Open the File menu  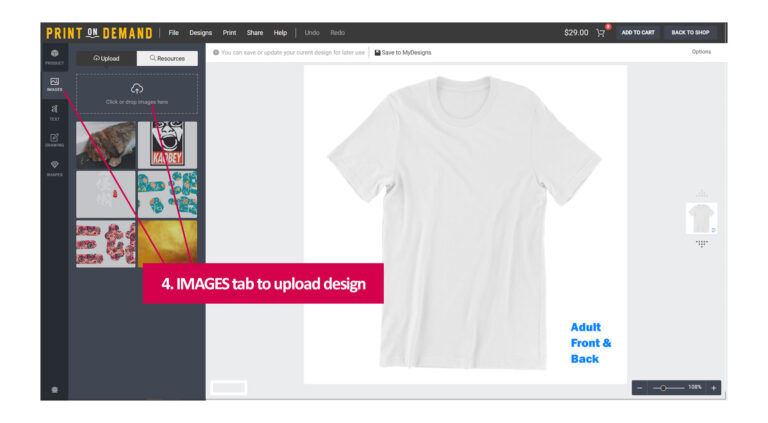coord(174,33)
